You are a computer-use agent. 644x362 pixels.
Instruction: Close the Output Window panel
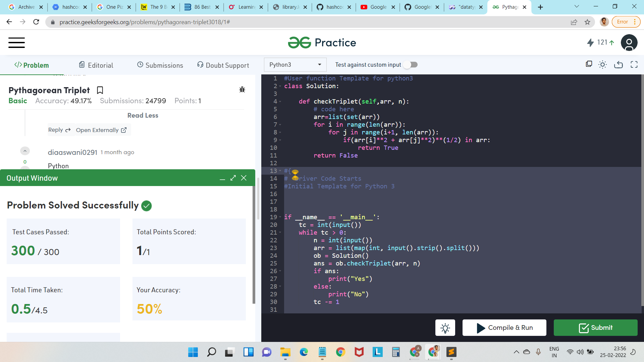click(244, 178)
